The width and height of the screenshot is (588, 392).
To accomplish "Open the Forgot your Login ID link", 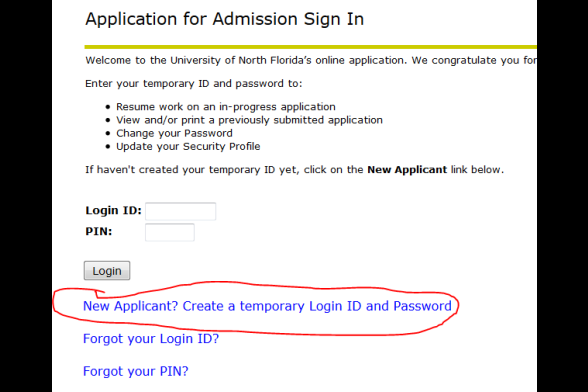I will [151, 339].
